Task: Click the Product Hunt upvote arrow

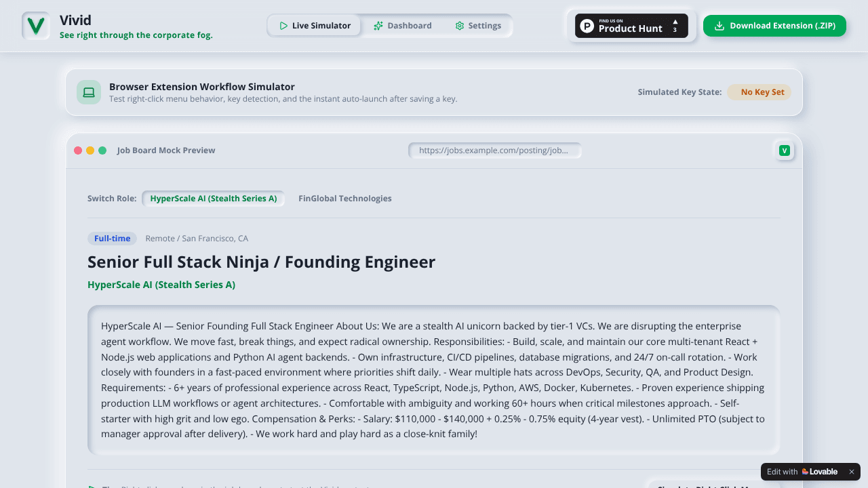Action: [x=675, y=22]
